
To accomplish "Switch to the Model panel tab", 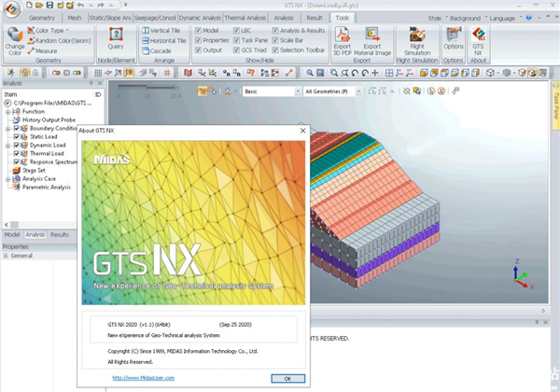I will pos(12,234).
